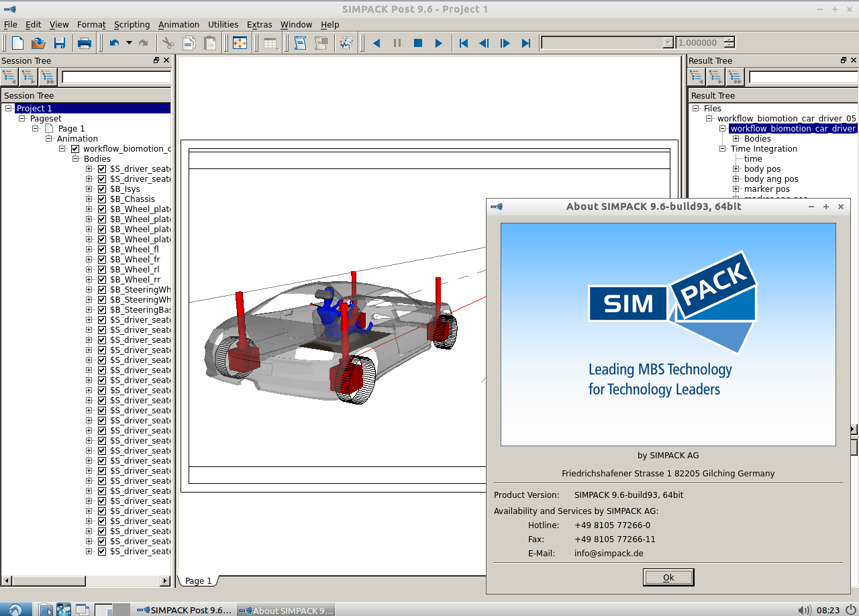859x616 pixels.
Task: Toggle the $B_Chassis visibility checkbox
Action: coord(102,199)
